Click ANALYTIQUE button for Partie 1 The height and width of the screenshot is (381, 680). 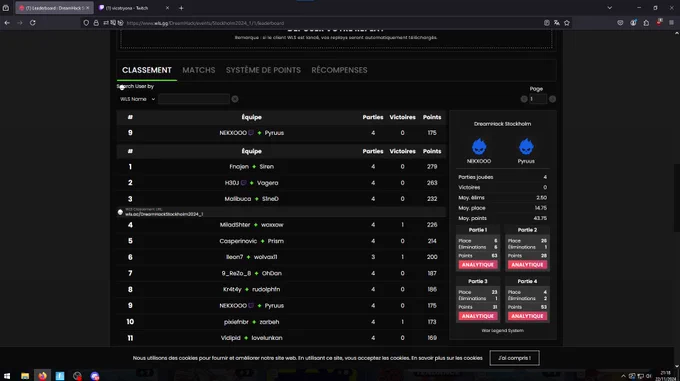click(x=477, y=265)
